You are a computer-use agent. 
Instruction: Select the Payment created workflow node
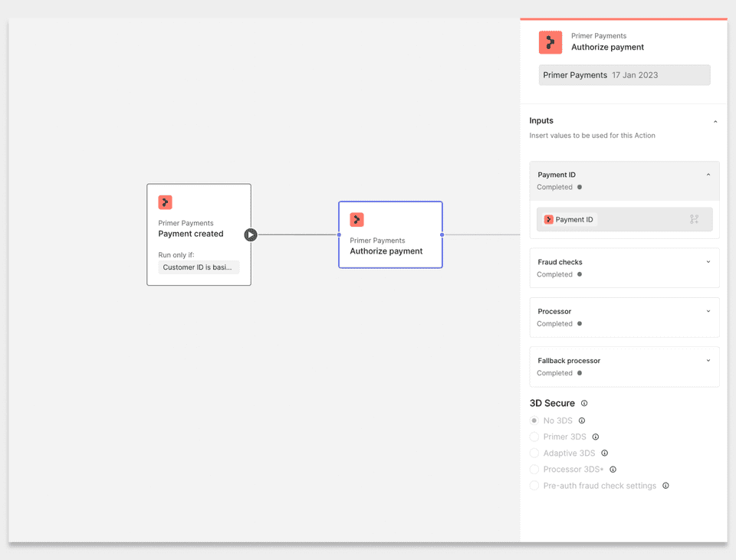point(199,234)
